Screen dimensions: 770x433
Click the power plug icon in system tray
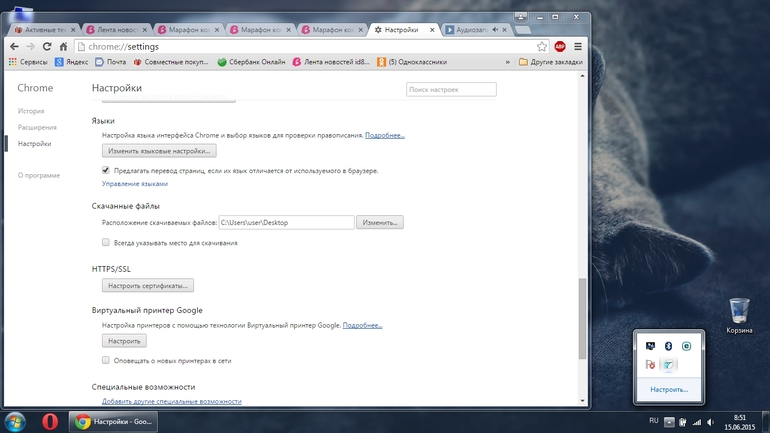pyautogui.click(x=683, y=422)
